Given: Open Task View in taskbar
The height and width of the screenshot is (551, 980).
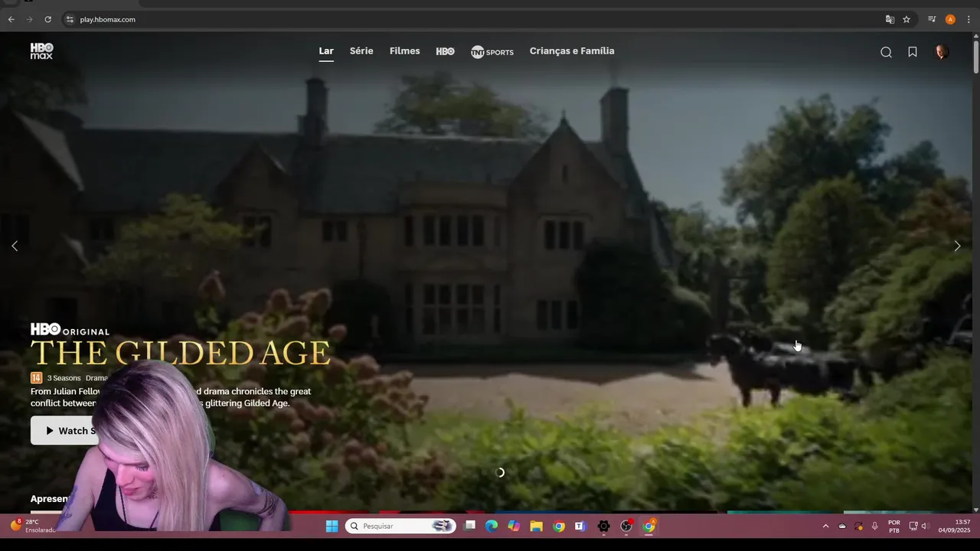Looking at the screenshot, I should 470,526.
